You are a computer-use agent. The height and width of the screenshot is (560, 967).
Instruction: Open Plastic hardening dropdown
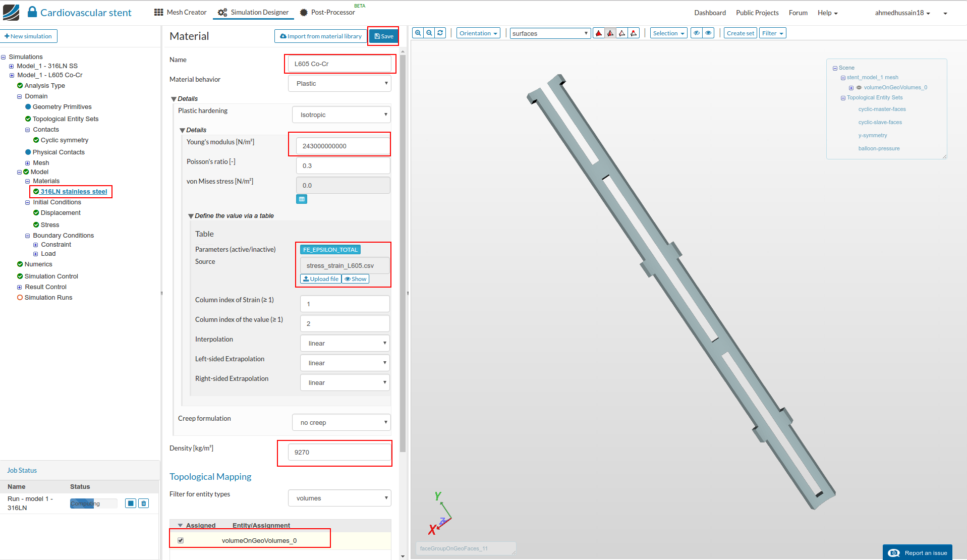342,115
